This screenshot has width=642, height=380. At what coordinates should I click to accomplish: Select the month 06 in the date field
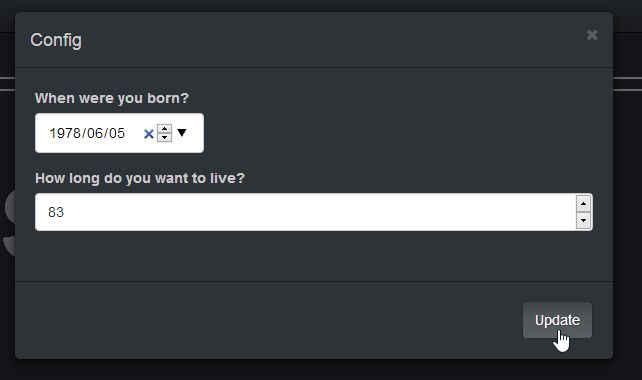point(95,133)
